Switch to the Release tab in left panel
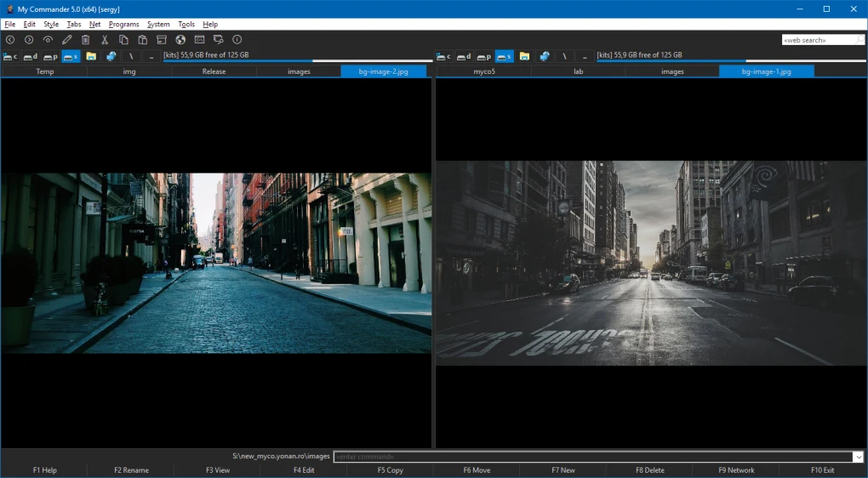The image size is (868, 478). coord(214,71)
